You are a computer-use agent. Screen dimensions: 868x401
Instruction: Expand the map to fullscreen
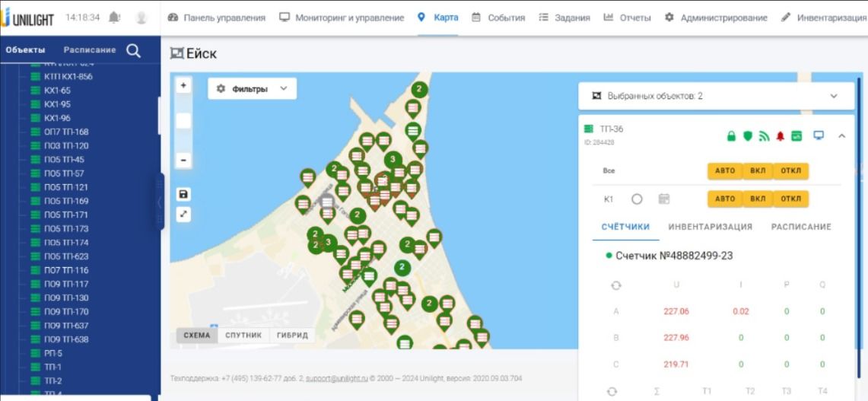(183, 215)
